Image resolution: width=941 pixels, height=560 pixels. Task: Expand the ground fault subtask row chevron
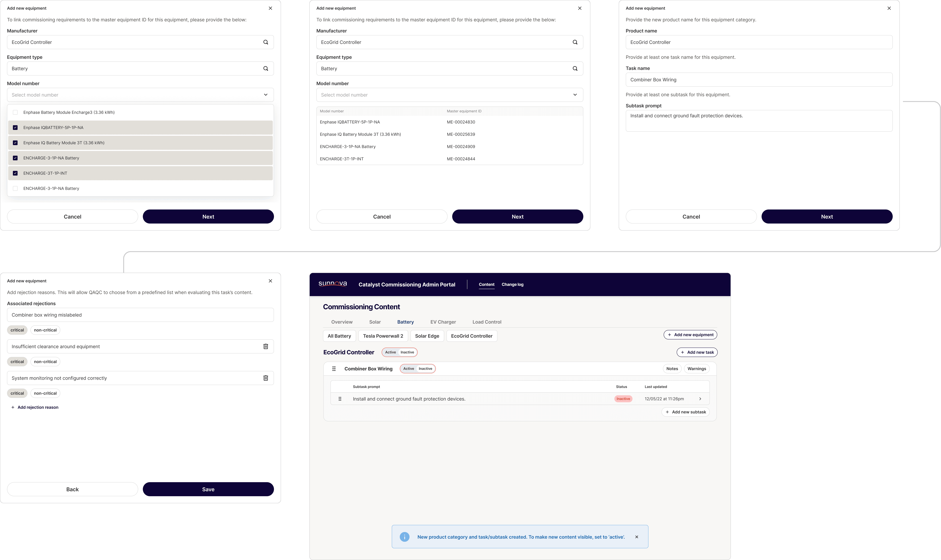[x=700, y=399]
